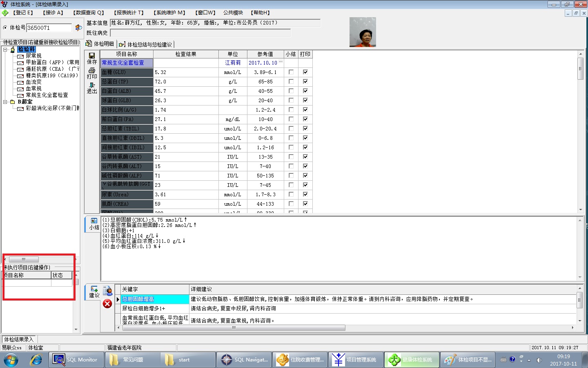
Task: Uncheck 打印 box for 白蛋白(ALB) row
Action: [305, 91]
